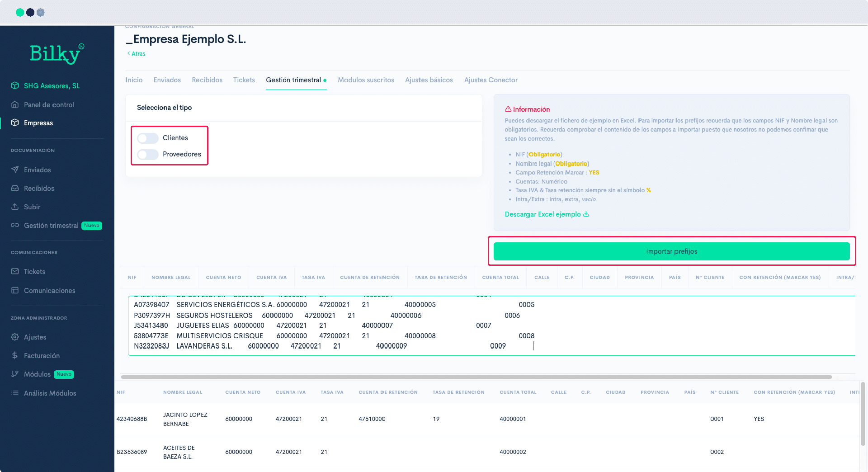Click the cell ACEITES DE BAEZA S.L.

(x=179, y=452)
